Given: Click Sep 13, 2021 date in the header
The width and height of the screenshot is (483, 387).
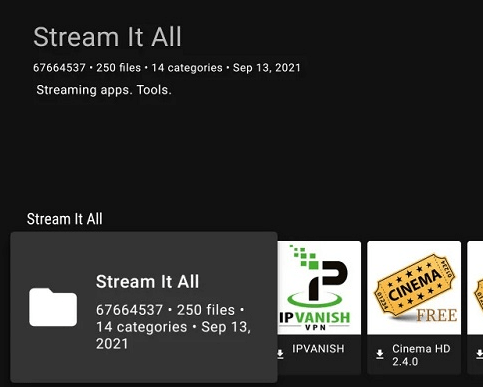Looking at the screenshot, I should coord(267,68).
